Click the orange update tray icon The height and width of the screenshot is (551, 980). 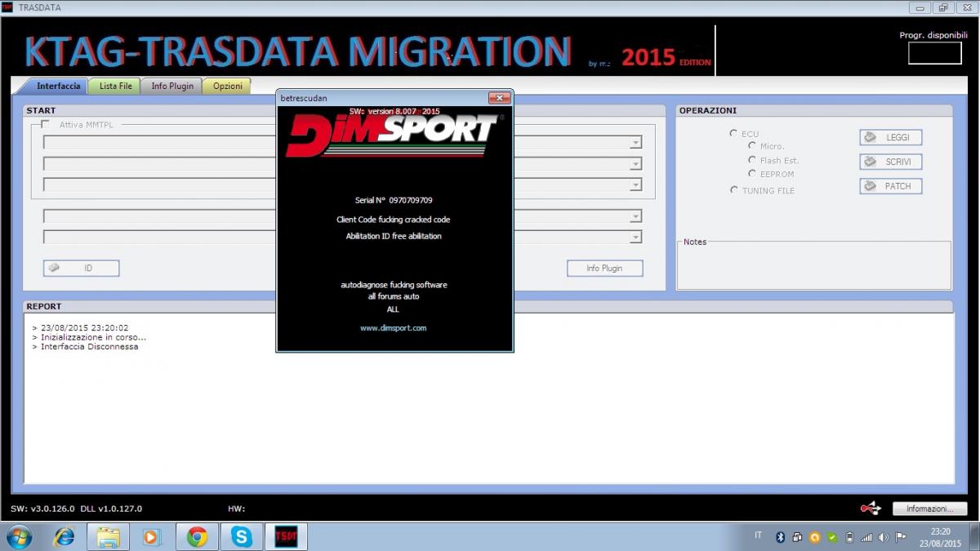click(x=814, y=537)
